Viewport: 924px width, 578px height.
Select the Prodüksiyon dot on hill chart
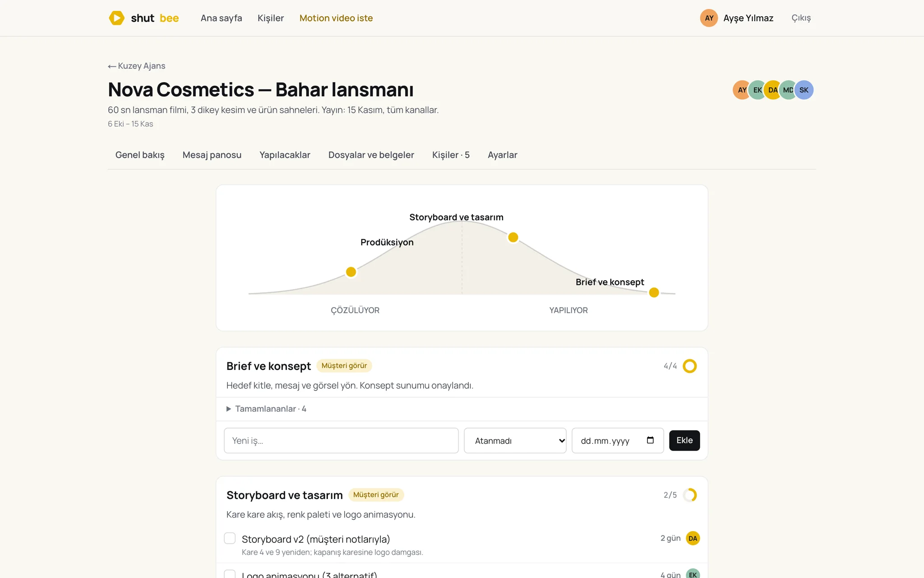pyautogui.click(x=351, y=272)
